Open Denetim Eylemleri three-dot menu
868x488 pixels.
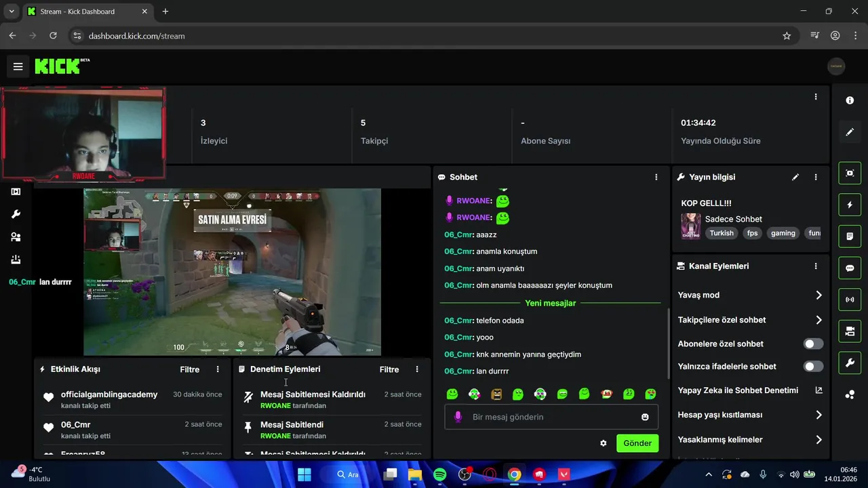click(417, 369)
